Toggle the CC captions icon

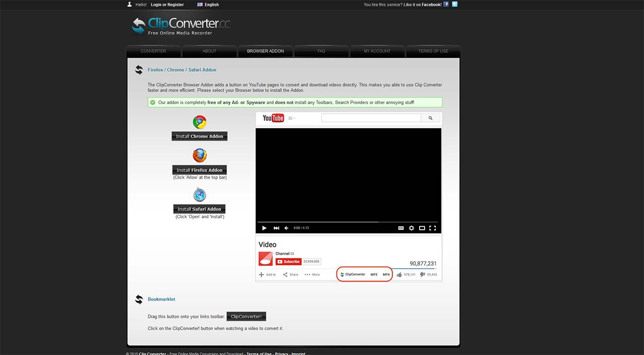pos(401,228)
